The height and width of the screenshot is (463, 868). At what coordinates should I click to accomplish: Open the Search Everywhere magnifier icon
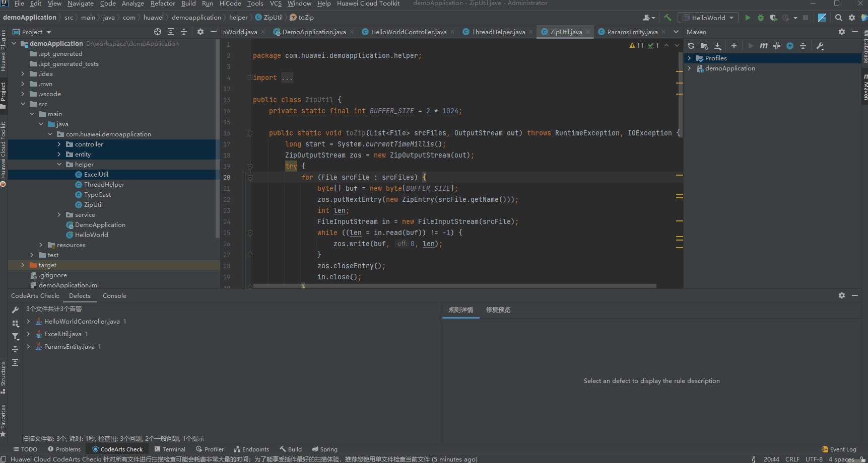pyautogui.click(x=839, y=18)
